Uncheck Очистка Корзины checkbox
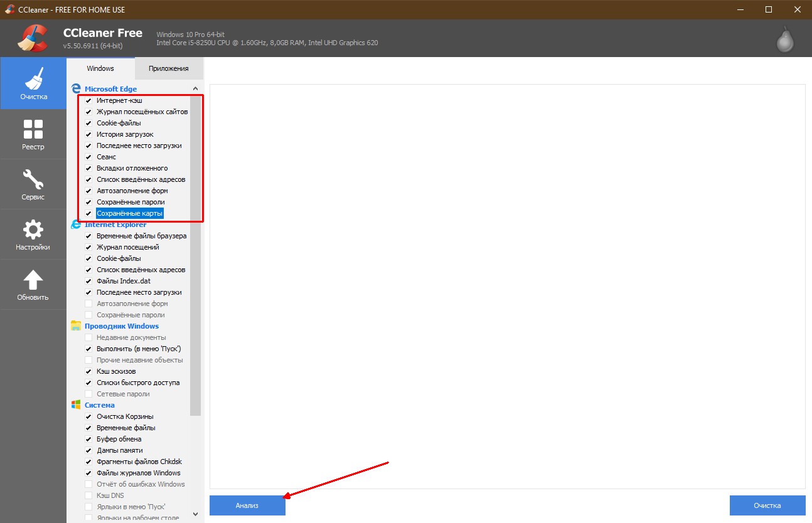The image size is (812, 523). click(88, 416)
